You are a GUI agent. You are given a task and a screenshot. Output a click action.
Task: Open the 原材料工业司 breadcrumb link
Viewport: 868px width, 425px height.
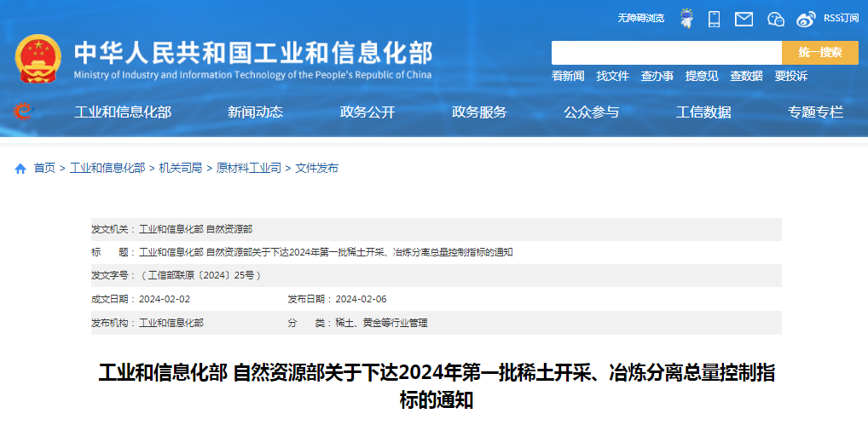(248, 169)
